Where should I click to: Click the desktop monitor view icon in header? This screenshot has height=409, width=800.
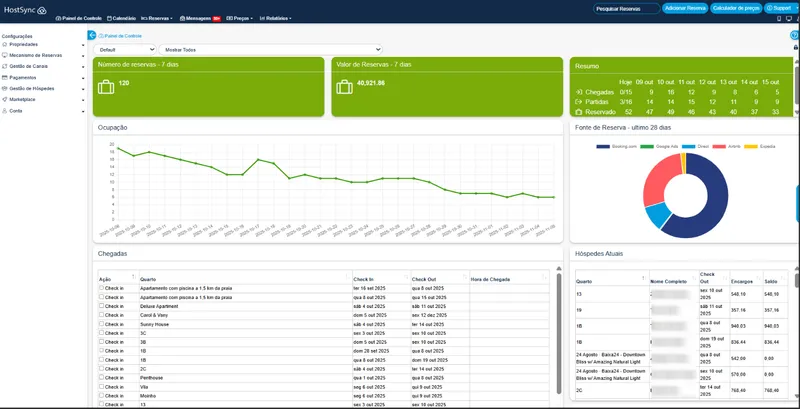tap(789, 19)
